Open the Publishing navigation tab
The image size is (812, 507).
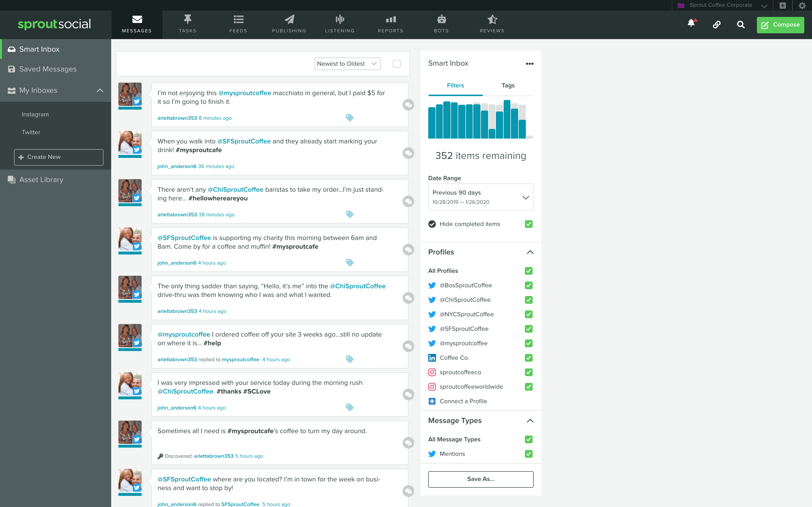click(289, 24)
